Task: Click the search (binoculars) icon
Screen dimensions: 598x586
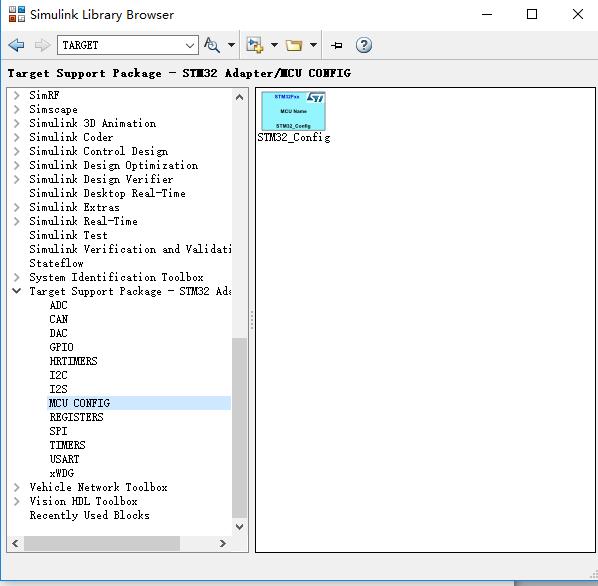Action: (212, 45)
